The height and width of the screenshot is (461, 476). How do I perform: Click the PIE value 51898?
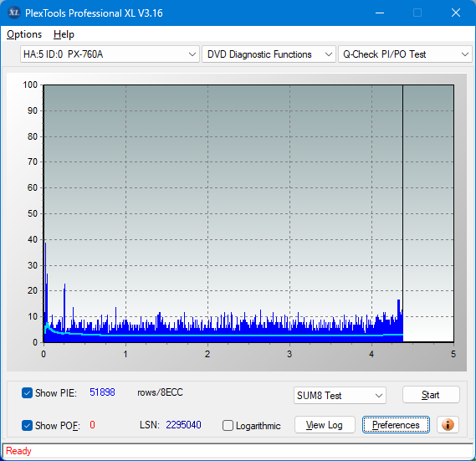click(102, 392)
